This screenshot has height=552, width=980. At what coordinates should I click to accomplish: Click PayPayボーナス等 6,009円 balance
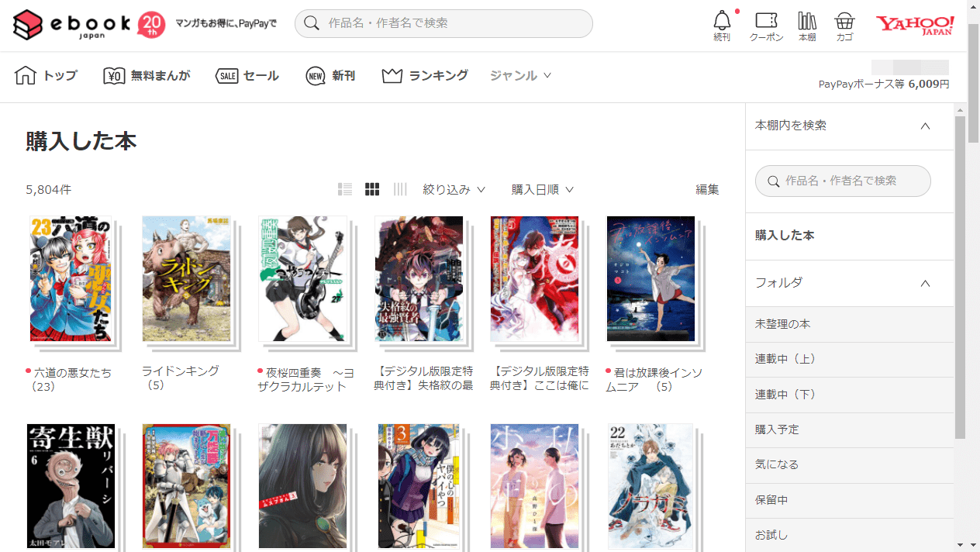pos(884,84)
